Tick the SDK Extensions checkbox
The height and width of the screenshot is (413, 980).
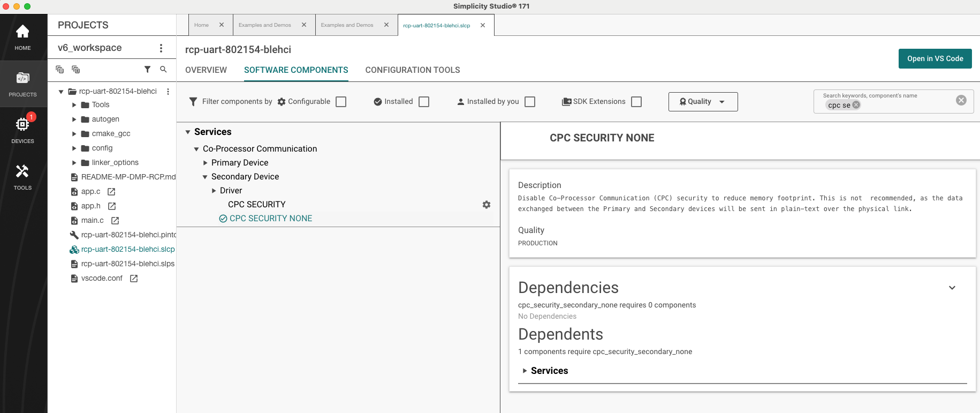(636, 102)
